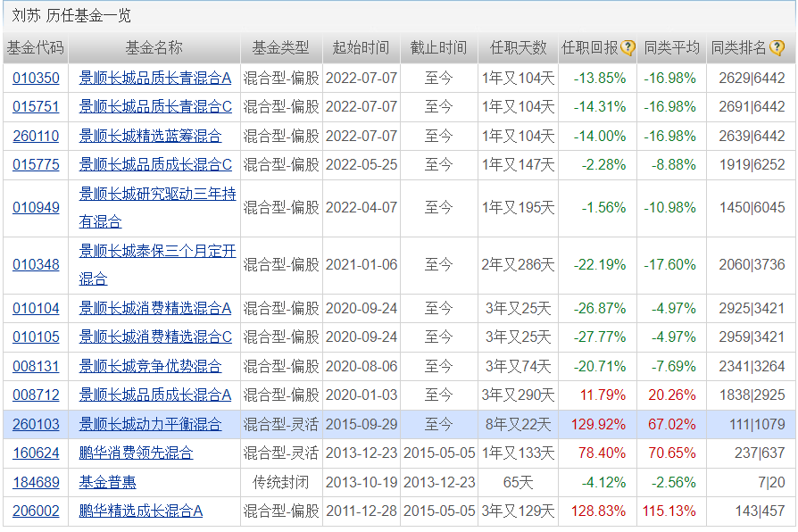Image resolution: width=798 pixels, height=532 pixels.
Task: Open fund code 260103 link
Action: coord(36,424)
